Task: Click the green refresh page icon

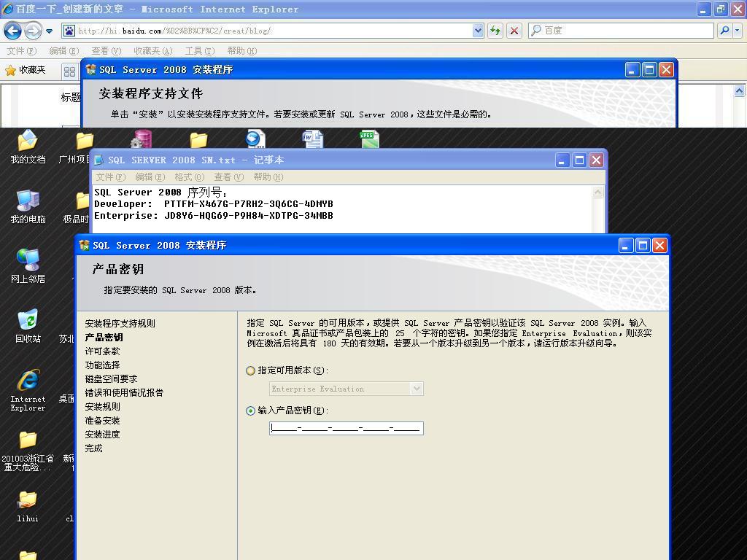Action: [495, 31]
